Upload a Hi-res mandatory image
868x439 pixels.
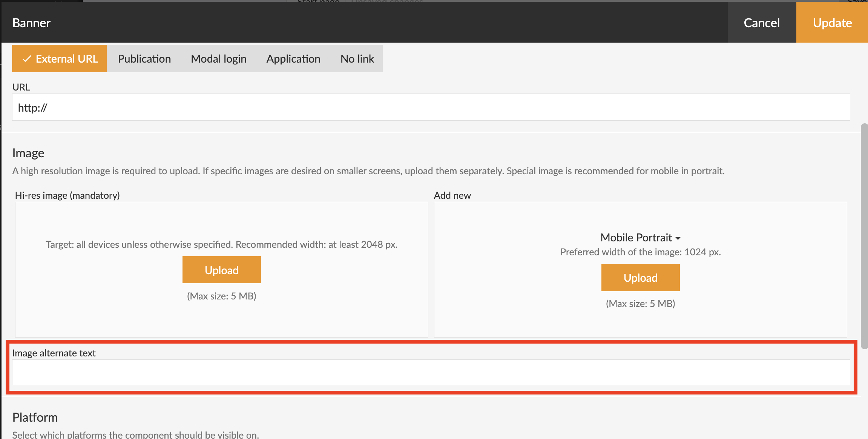(221, 270)
